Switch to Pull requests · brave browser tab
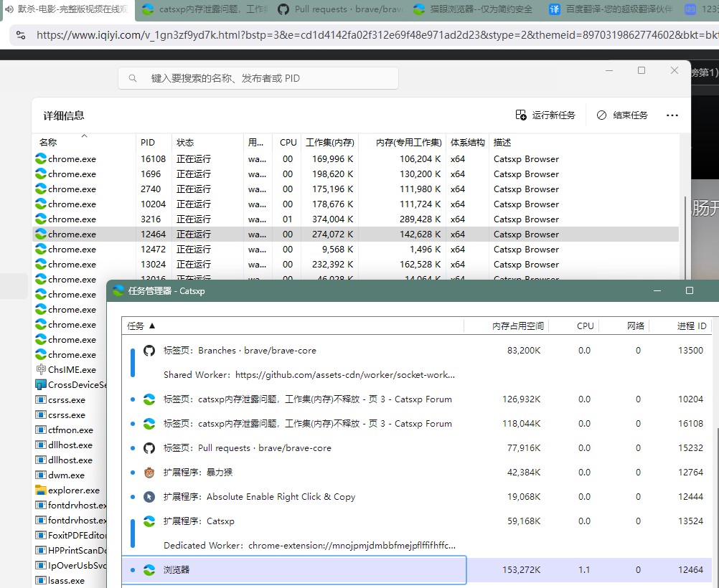This screenshot has height=588, width=719. [x=341, y=10]
